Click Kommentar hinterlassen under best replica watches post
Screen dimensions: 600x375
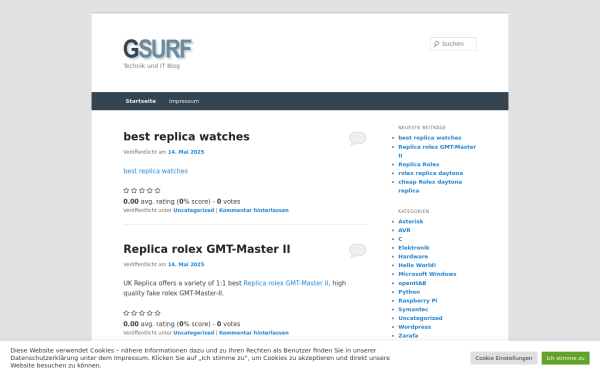pos(254,210)
